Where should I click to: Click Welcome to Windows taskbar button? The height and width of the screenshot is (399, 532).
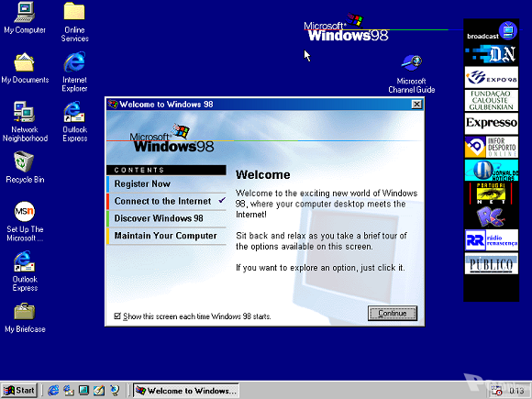coord(186,391)
